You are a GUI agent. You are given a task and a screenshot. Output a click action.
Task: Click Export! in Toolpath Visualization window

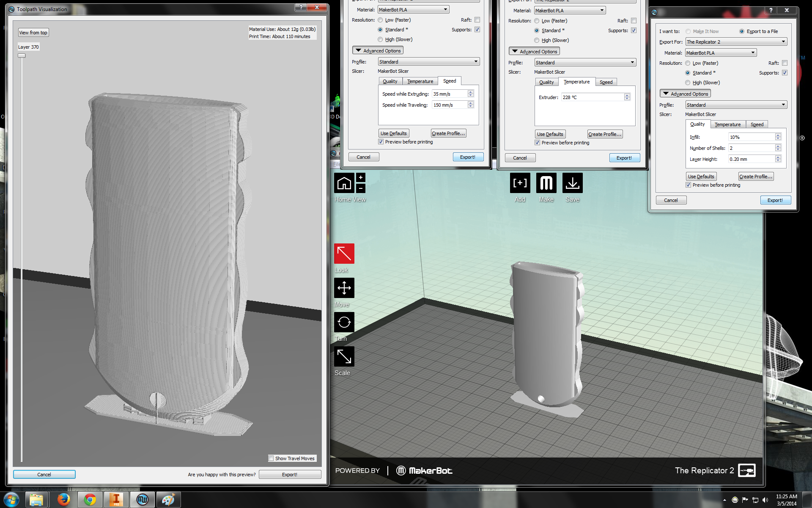290,475
